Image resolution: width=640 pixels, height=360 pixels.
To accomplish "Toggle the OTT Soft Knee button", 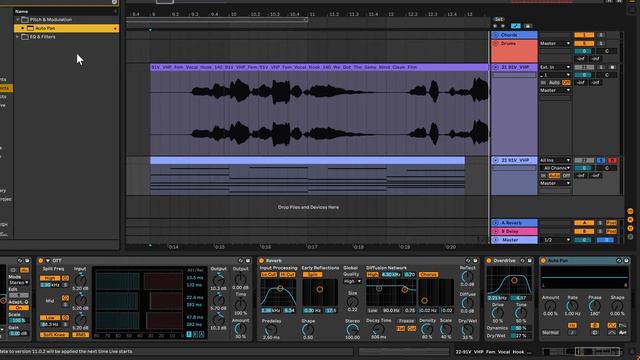I will [54, 335].
